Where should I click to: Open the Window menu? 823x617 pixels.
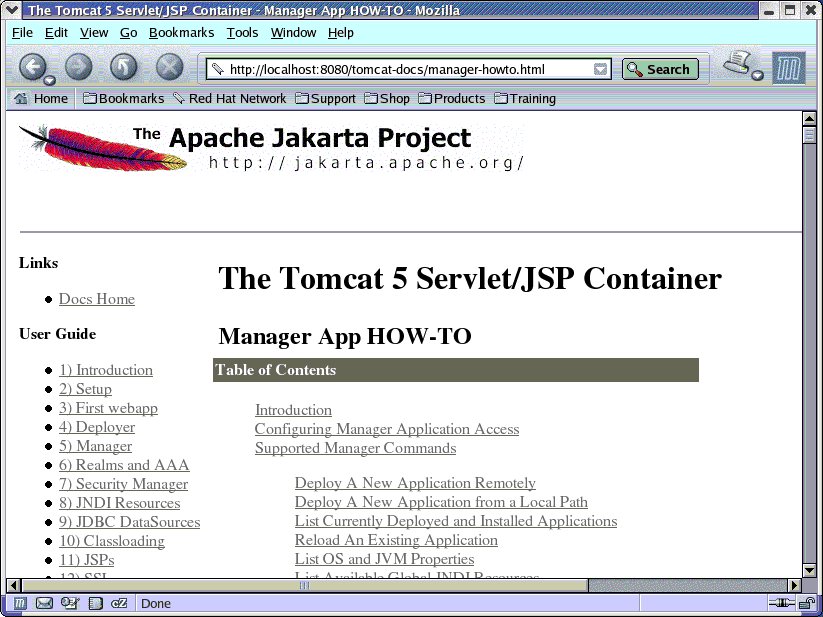[x=293, y=33]
